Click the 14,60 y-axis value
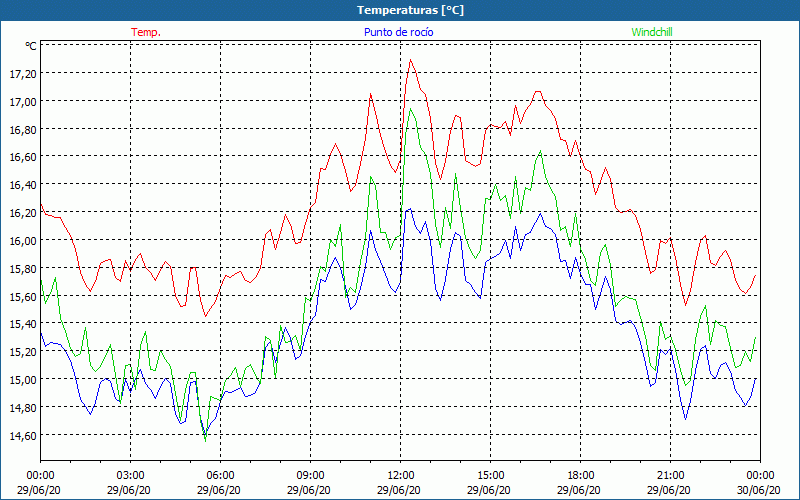This screenshot has height=500, width=800. point(23,435)
